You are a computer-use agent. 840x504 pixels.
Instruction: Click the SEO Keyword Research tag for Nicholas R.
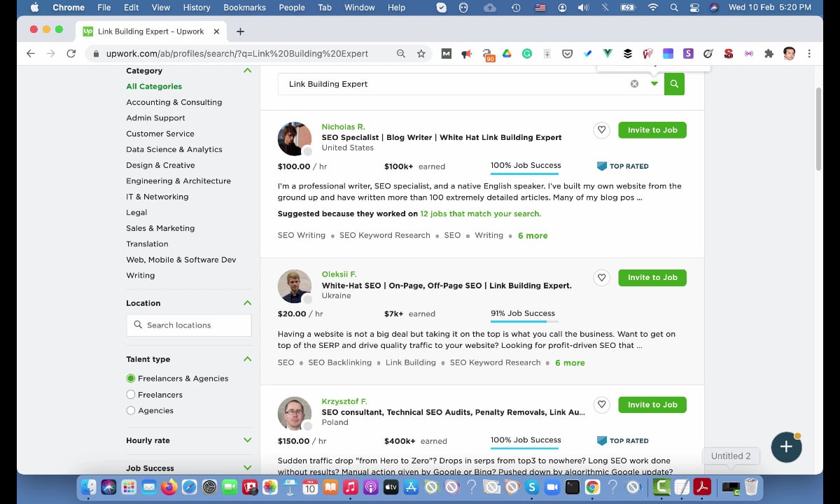point(385,236)
